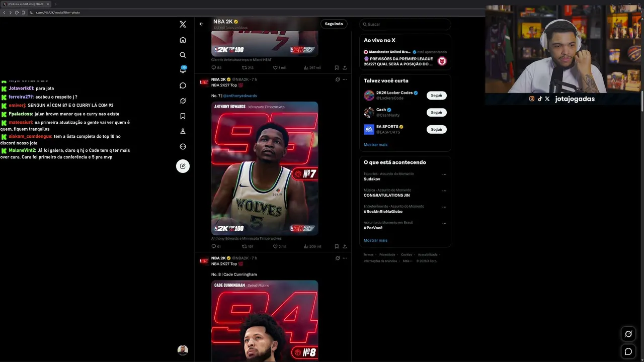Go to the Home feed icon
The height and width of the screenshot is (362, 644).
pos(183,40)
